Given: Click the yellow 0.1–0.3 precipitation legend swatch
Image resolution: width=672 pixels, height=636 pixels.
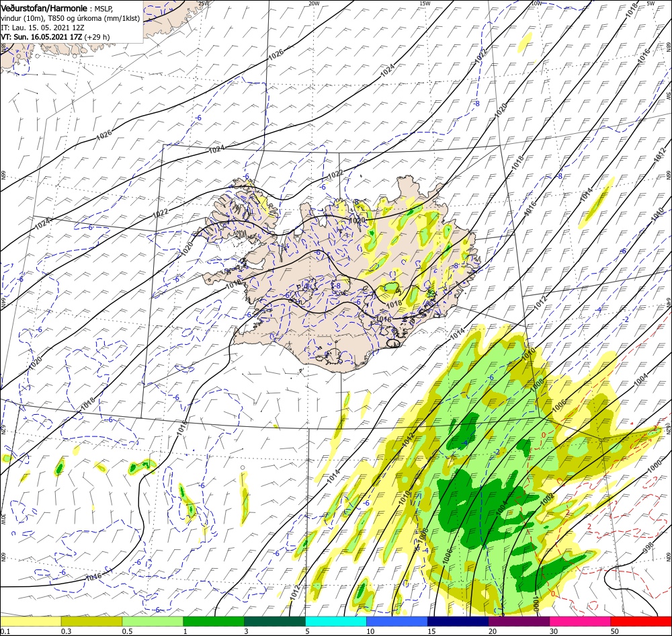Looking at the screenshot, I should [31, 621].
